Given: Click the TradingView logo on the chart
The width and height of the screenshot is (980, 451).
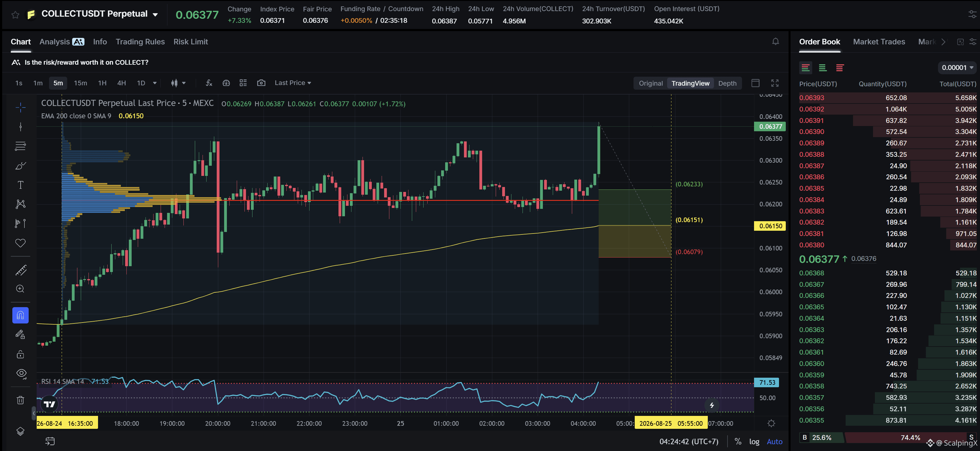Looking at the screenshot, I should tap(50, 404).
